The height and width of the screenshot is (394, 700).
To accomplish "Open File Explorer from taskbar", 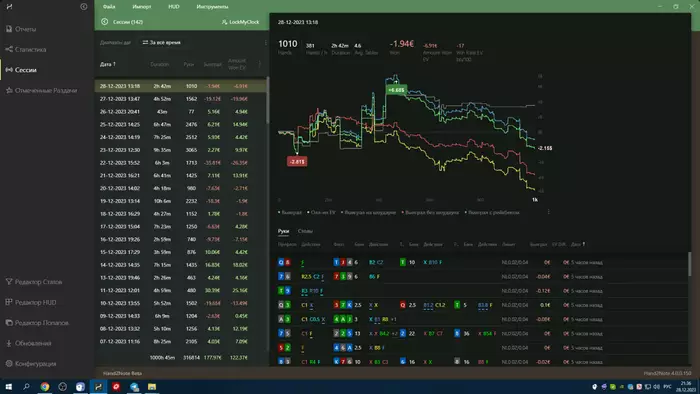I will (x=152, y=387).
